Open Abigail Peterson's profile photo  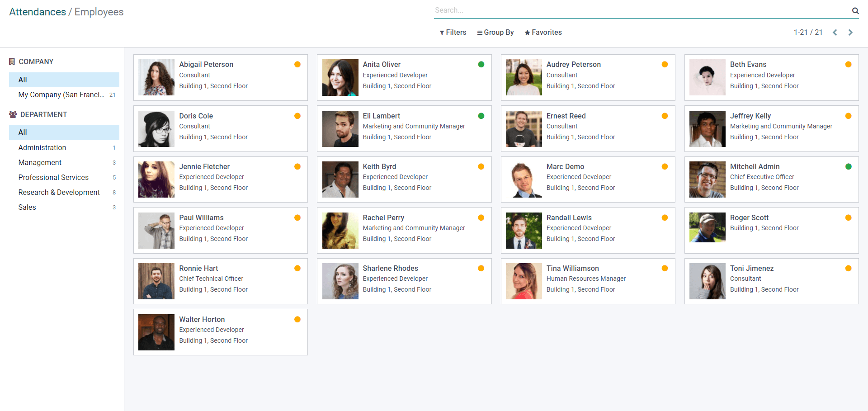156,77
